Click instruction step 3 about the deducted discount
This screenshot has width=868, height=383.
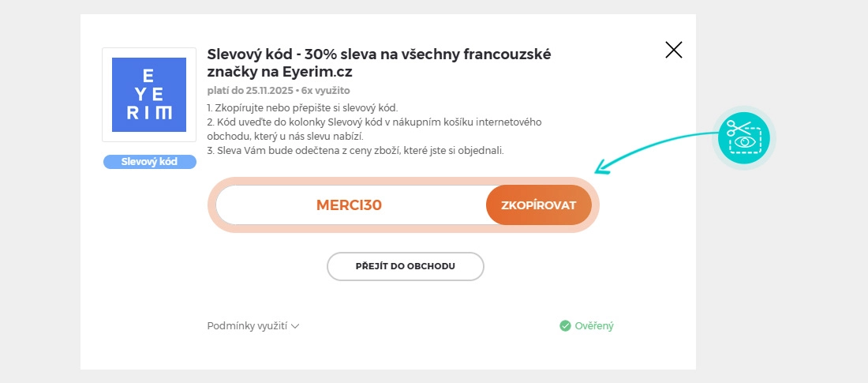pos(355,150)
